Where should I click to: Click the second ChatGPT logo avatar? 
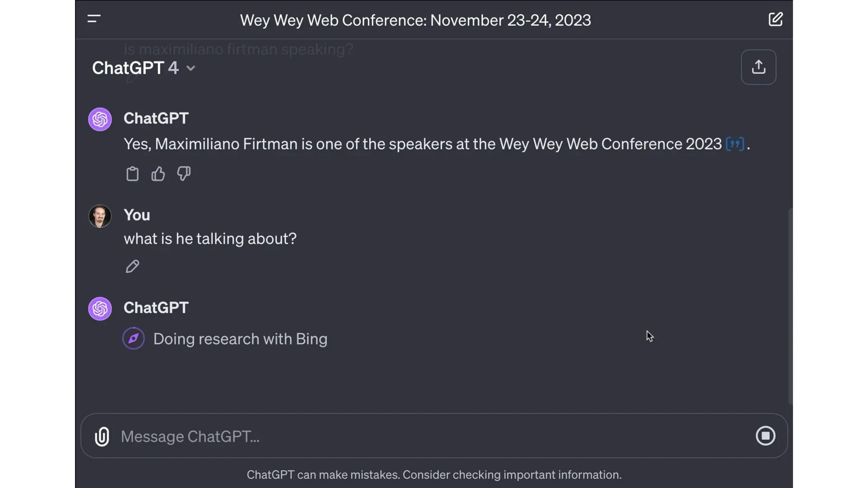tap(100, 308)
